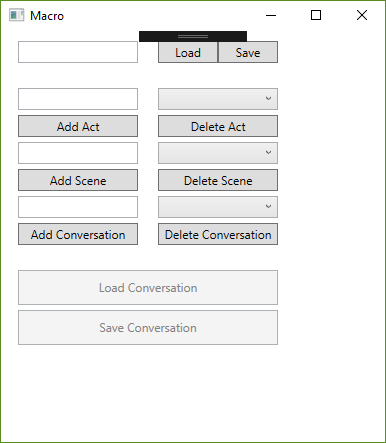Click the Load button
The image size is (386, 443).
188,52
